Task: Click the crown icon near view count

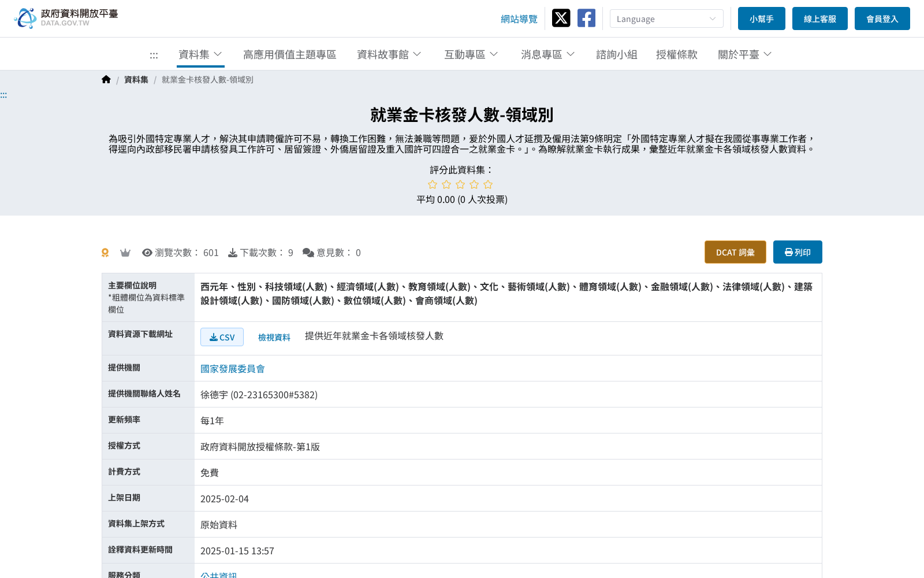Action: click(x=125, y=253)
